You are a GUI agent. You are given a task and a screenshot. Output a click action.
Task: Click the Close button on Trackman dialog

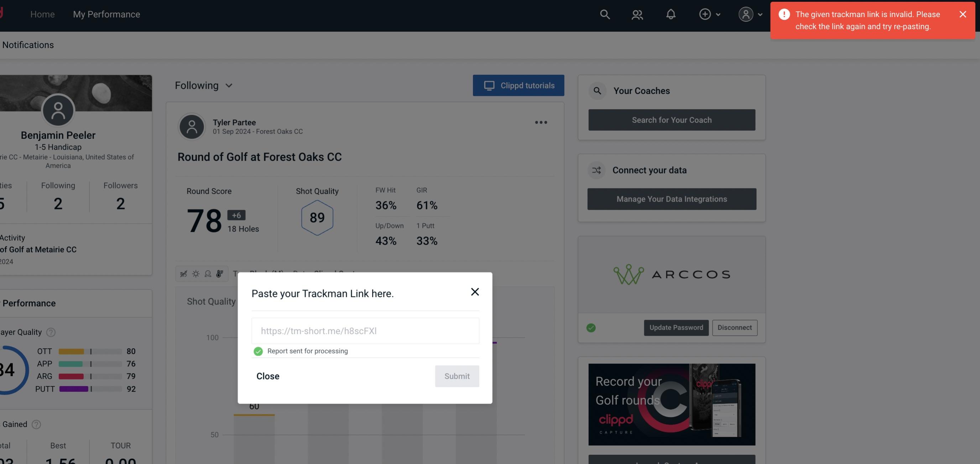tap(267, 376)
